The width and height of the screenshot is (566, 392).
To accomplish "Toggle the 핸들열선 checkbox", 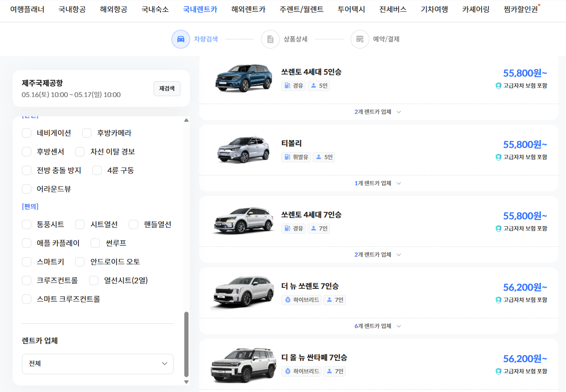I will [133, 224].
